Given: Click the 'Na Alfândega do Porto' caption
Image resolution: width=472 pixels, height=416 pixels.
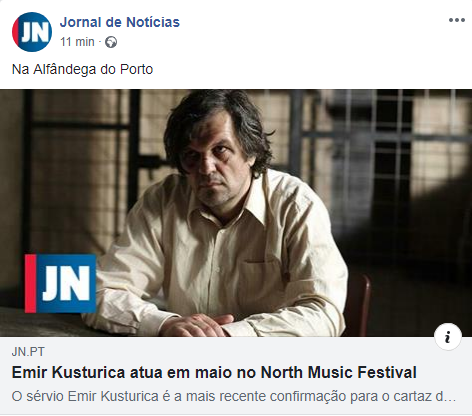Looking at the screenshot, I should coord(82,69).
